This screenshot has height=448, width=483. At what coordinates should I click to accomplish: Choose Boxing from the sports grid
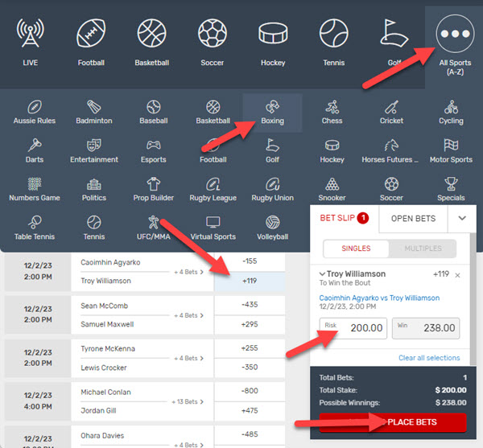click(x=272, y=112)
